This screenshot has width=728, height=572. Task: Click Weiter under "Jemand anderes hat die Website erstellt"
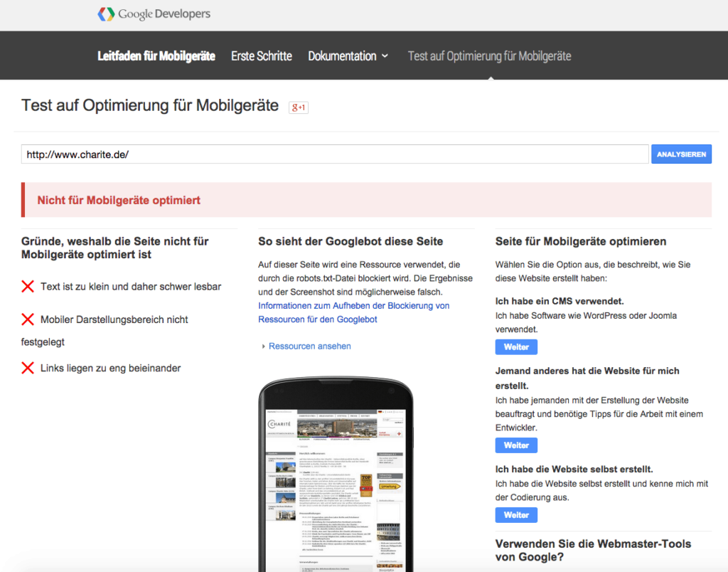(516, 445)
